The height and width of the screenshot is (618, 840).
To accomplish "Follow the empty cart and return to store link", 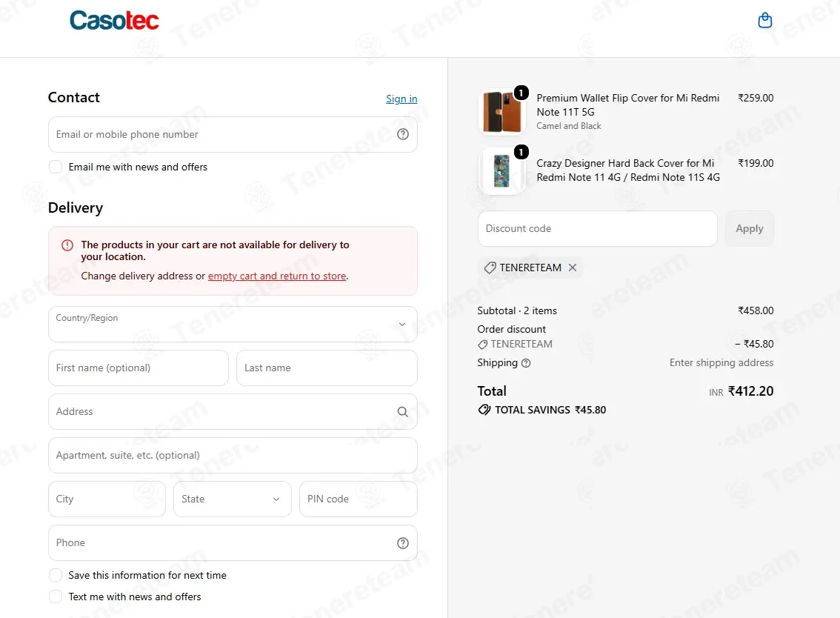I will pos(277,276).
